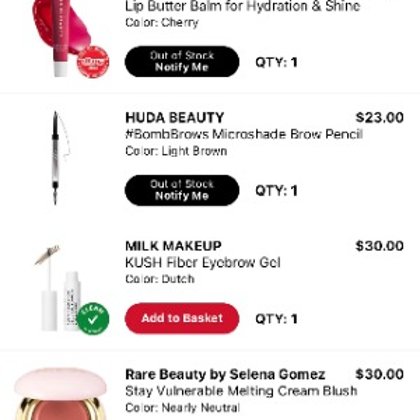Add KUSH Fiber Eyebrow Gel to basket
This screenshot has height=420, width=420.
(x=182, y=318)
